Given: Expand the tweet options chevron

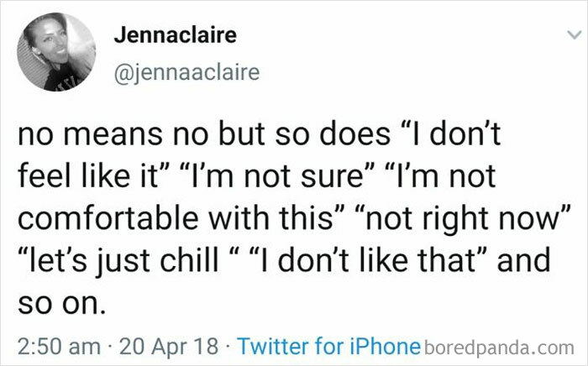Looking at the screenshot, I should (x=574, y=35).
